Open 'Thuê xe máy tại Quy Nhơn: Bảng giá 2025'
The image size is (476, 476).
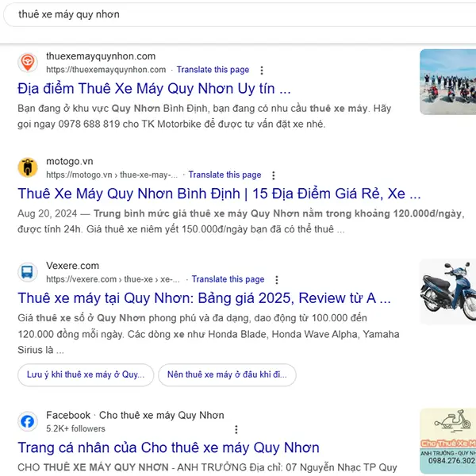204,298
